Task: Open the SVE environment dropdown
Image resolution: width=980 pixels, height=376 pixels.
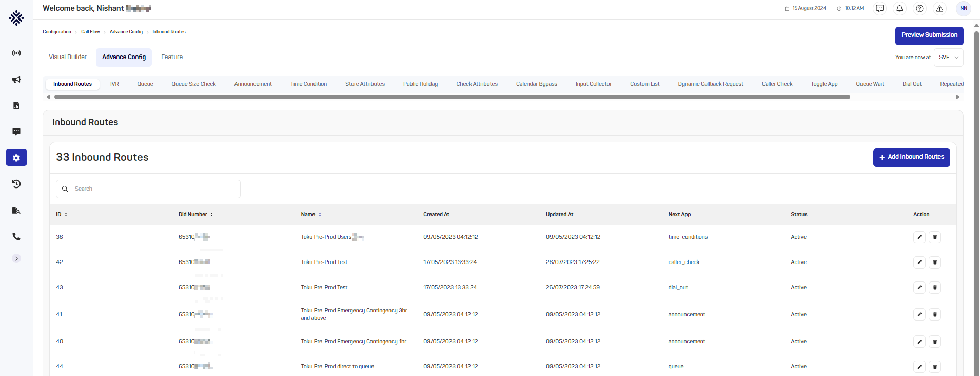Action: (x=949, y=58)
